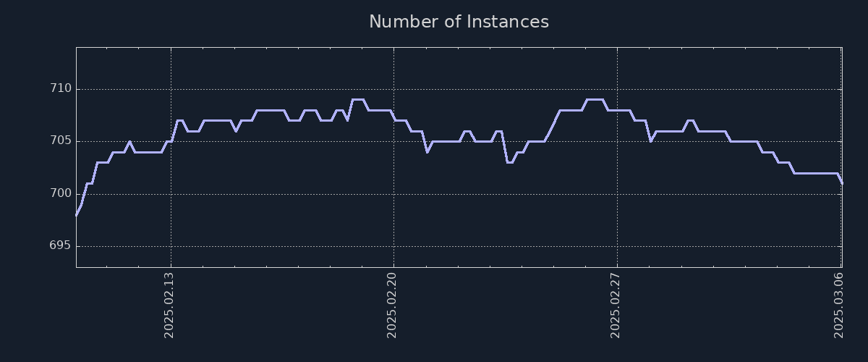Click gridline intersection of 2025.02.13 and 710
868x362 pixels.
171,89
